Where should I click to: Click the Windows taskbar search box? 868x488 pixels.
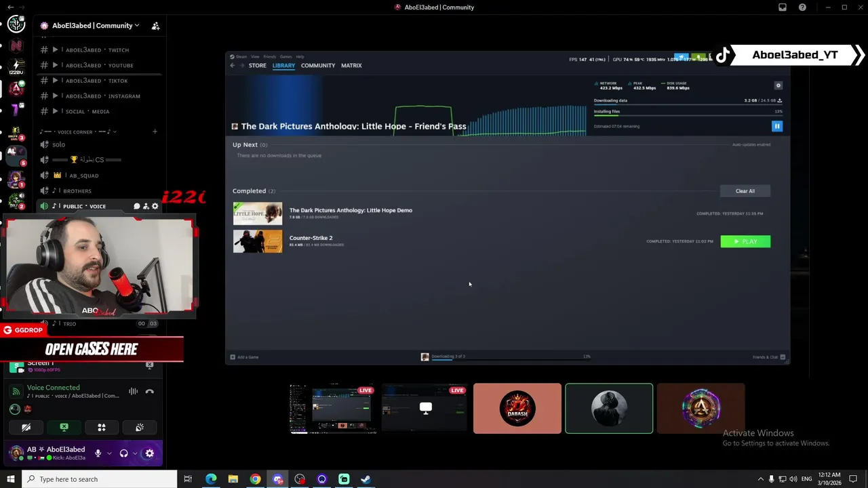[99, 479]
